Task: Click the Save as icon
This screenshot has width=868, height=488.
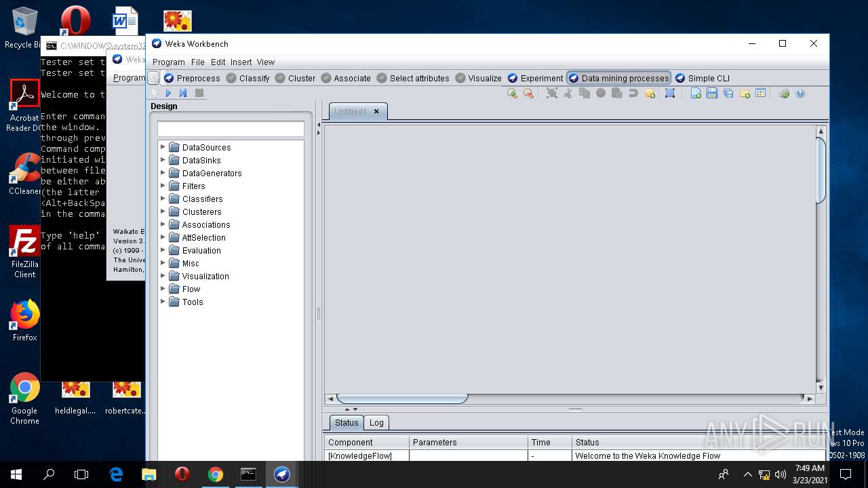Action: [x=728, y=94]
